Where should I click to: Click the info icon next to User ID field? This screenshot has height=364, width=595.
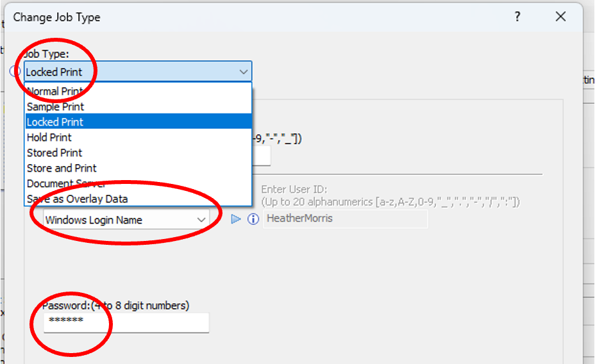(253, 219)
